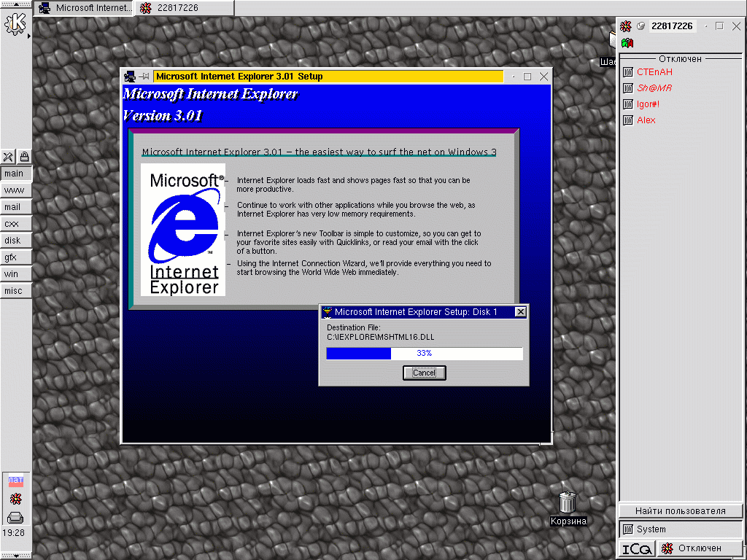Click the logout X icon in panel

coord(7,156)
